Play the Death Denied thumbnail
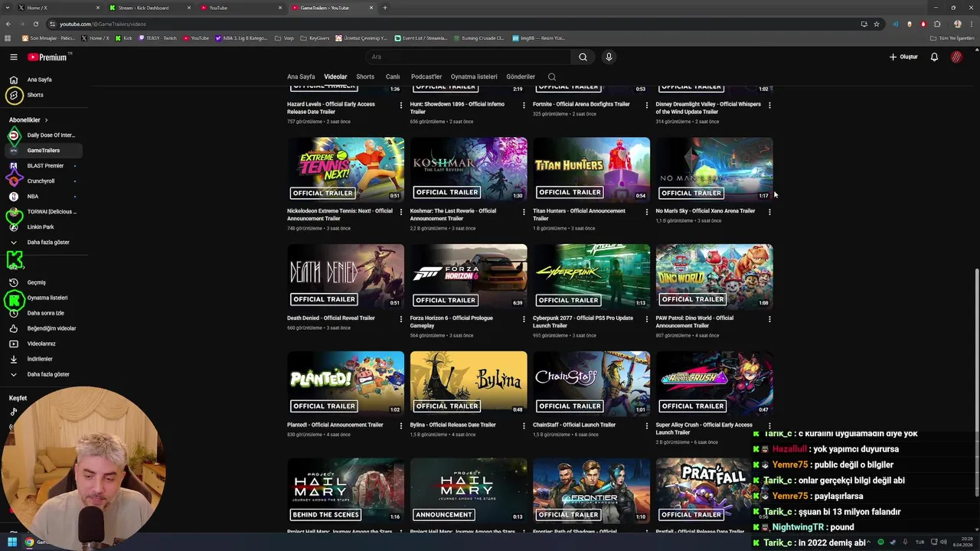The height and width of the screenshot is (551, 980). [x=346, y=276]
